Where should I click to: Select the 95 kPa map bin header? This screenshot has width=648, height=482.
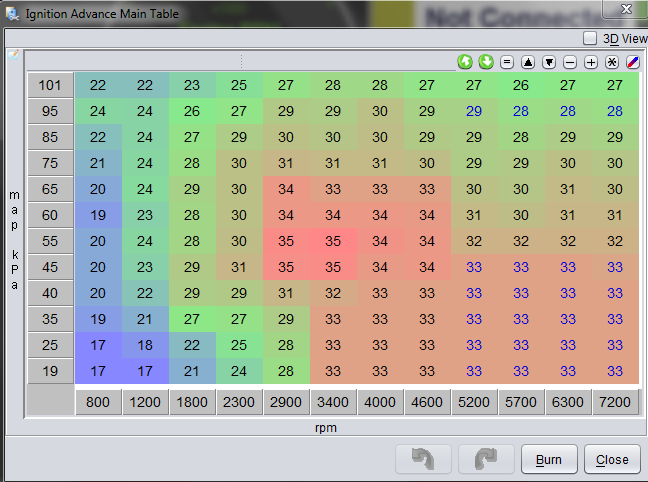coord(50,111)
